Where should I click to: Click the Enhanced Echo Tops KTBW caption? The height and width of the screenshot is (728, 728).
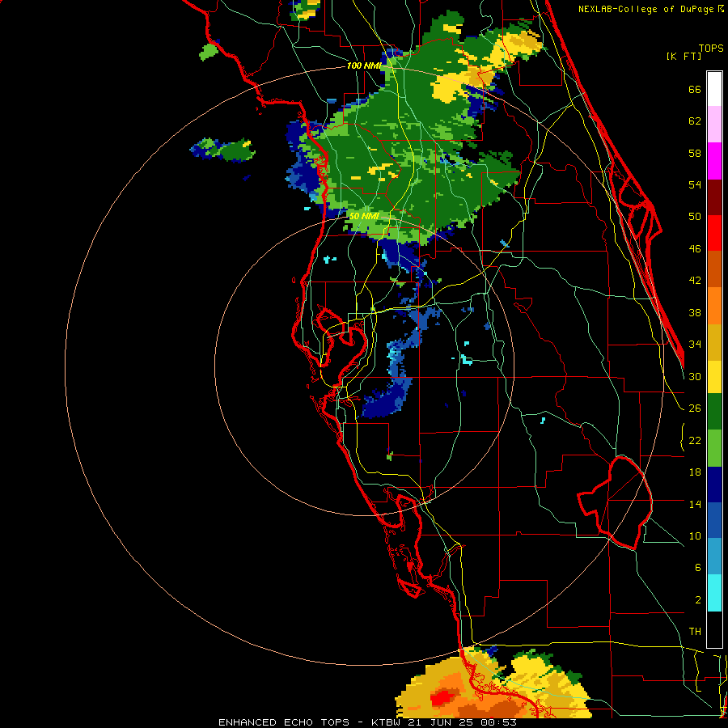[367, 722]
